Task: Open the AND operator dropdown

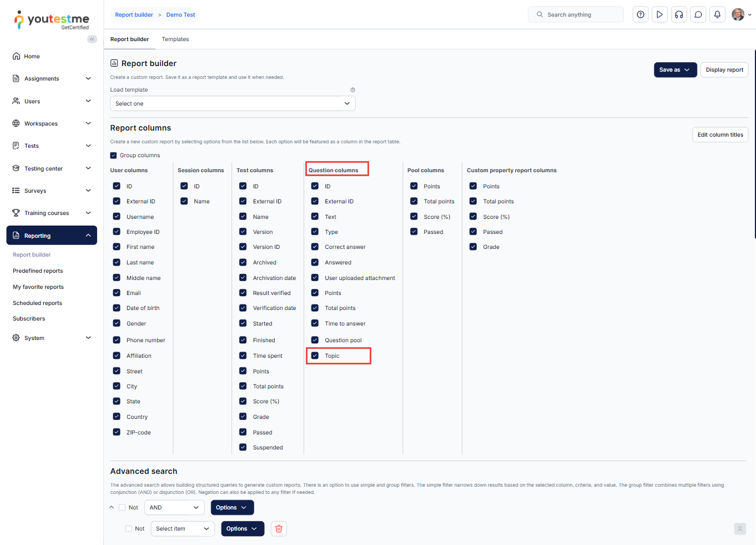Action: coord(174,508)
